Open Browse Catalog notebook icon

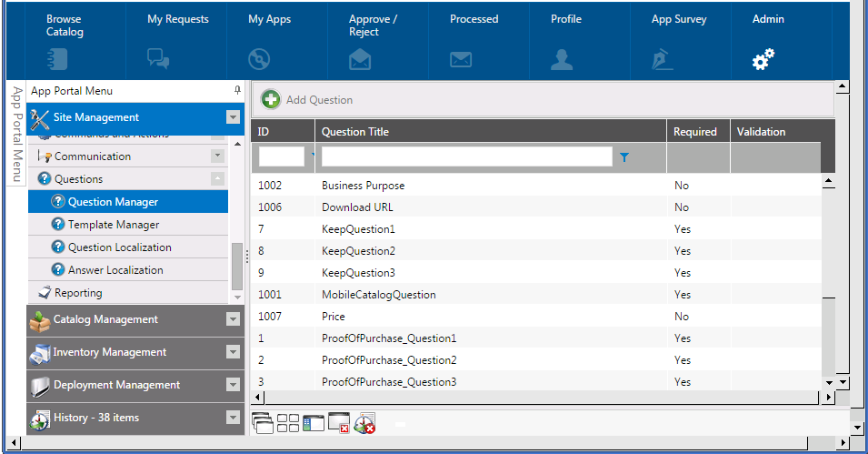[57, 59]
